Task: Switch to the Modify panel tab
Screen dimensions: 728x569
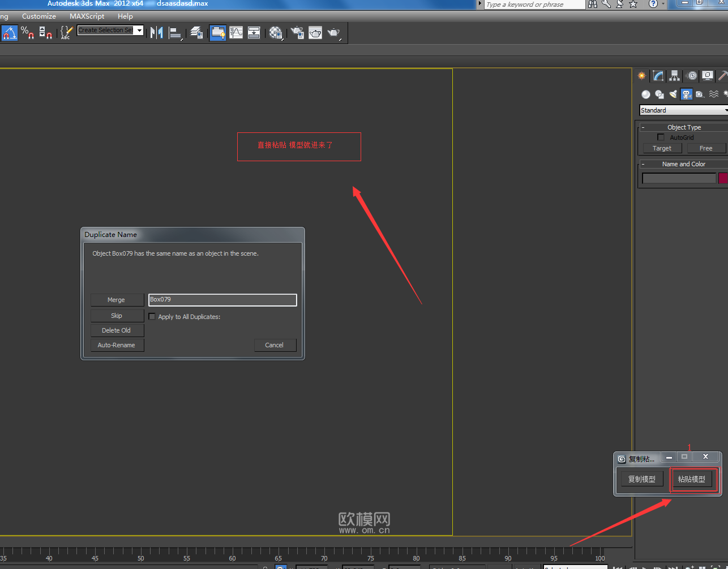Action: 658,76
